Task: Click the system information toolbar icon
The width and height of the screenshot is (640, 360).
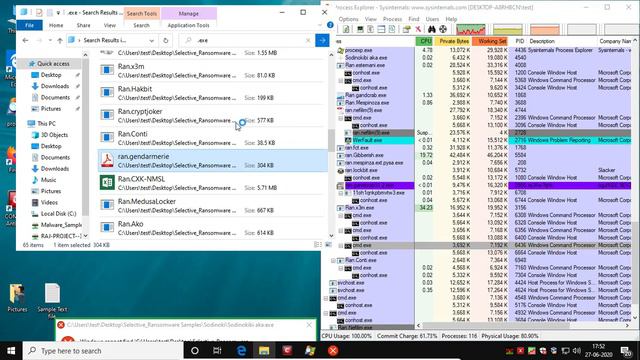Action: (360, 29)
